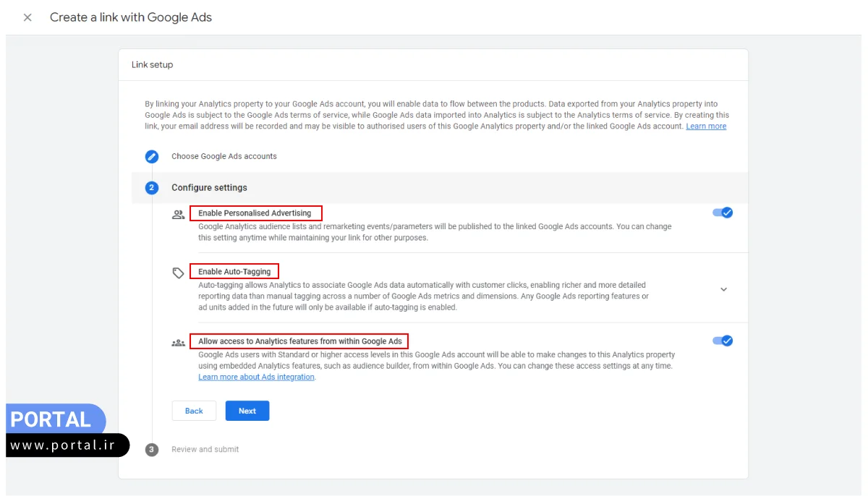The width and height of the screenshot is (868, 496).
Task: Turn off Analytics features access toggle
Action: click(x=723, y=341)
